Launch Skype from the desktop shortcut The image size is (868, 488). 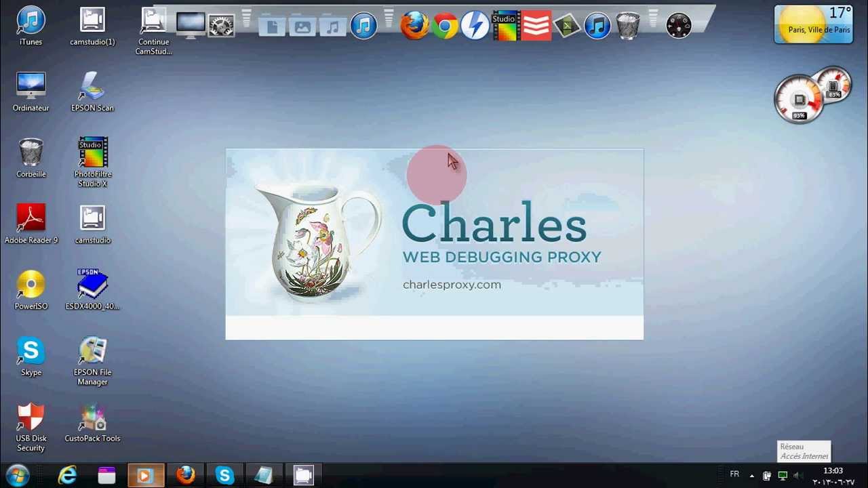tap(31, 357)
